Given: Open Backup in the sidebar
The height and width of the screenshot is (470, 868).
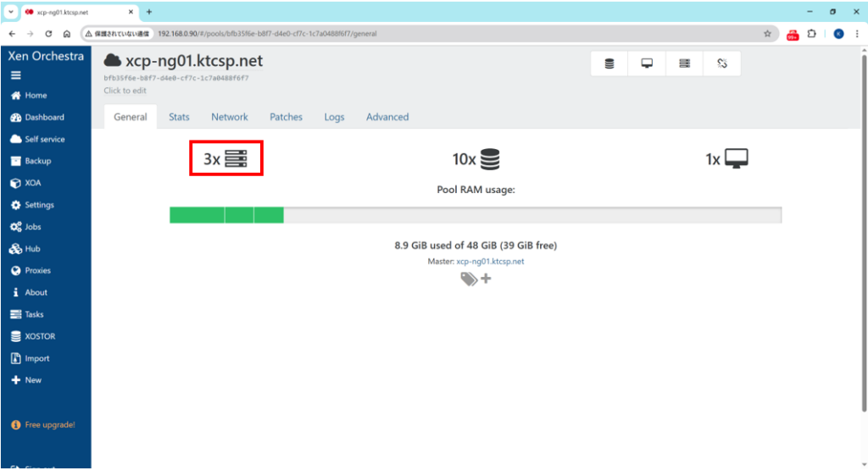Looking at the screenshot, I should click(x=37, y=161).
